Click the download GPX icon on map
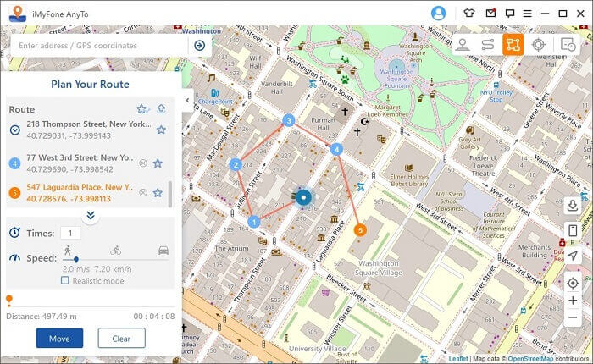The height and width of the screenshot is (364, 593). (573, 206)
